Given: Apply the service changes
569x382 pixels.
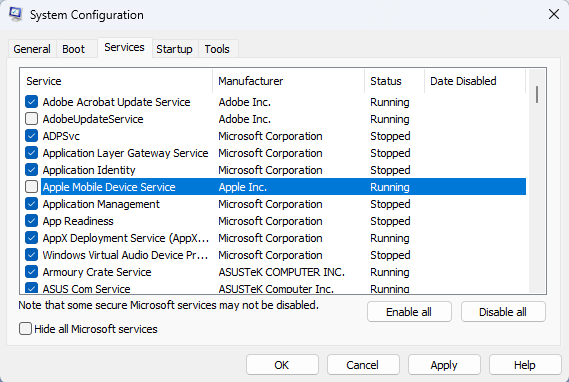Looking at the screenshot, I should pos(444,365).
